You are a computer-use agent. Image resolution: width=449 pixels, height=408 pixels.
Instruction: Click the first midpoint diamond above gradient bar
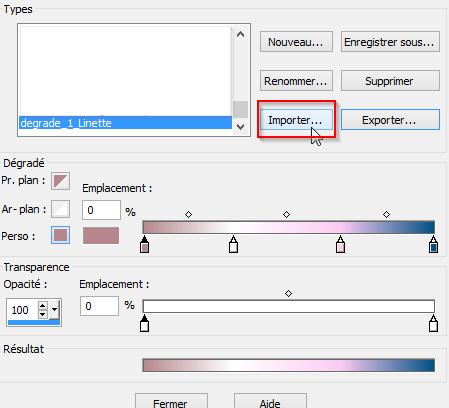[188, 214]
